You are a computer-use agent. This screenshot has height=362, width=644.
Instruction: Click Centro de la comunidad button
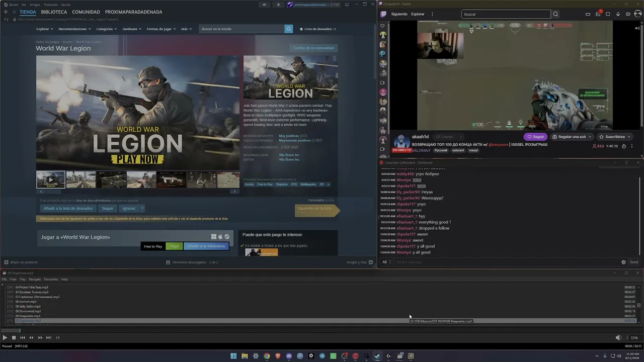(x=313, y=48)
